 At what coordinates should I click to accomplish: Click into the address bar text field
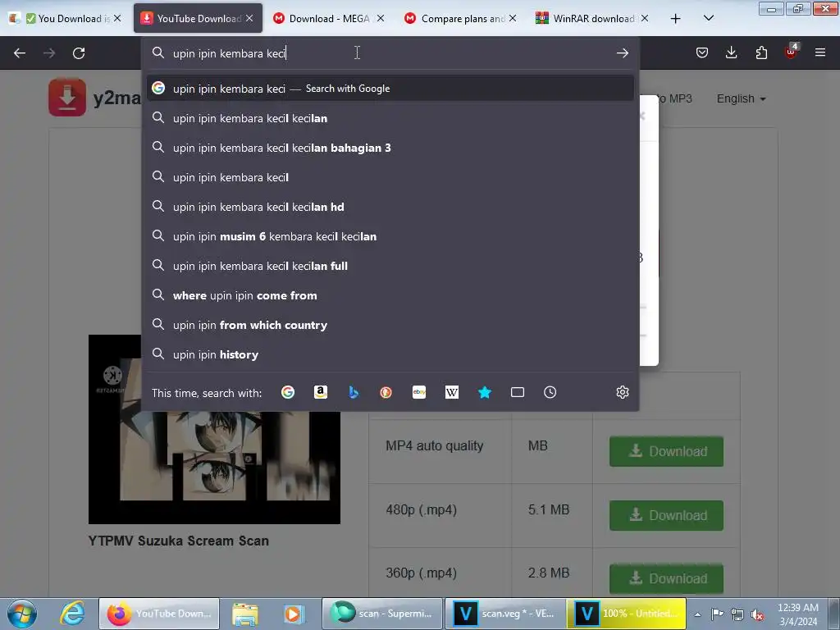pyautogui.click(x=390, y=53)
